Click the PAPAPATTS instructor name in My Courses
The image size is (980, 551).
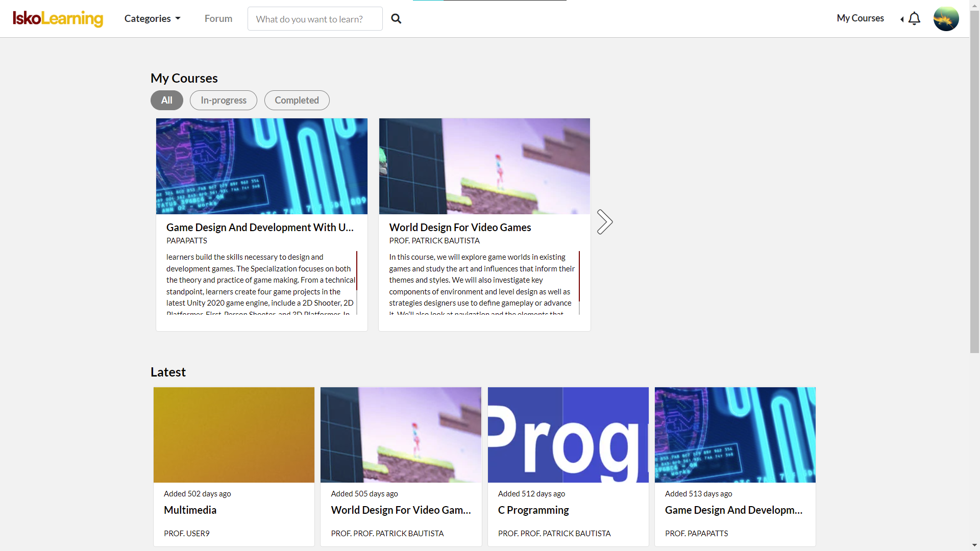pyautogui.click(x=187, y=241)
